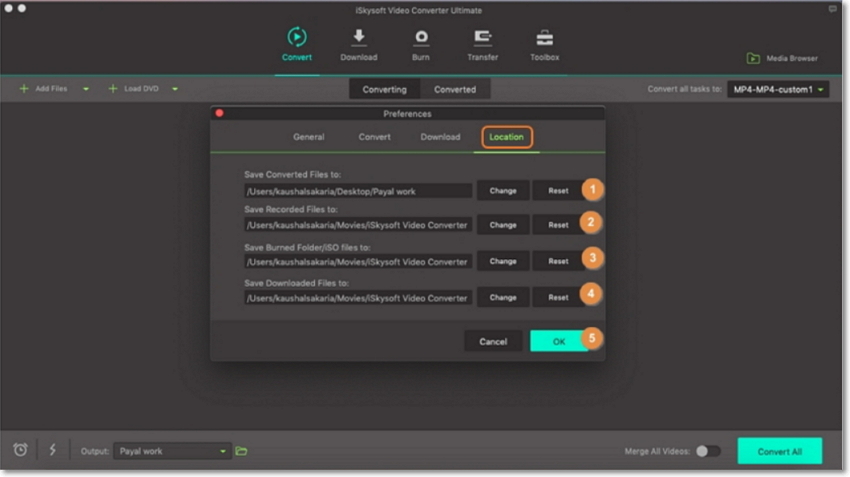This screenshot has height=477, width=850.
Task: Reset the Save Downloaded Files location
Action: (x=558, y=297)
